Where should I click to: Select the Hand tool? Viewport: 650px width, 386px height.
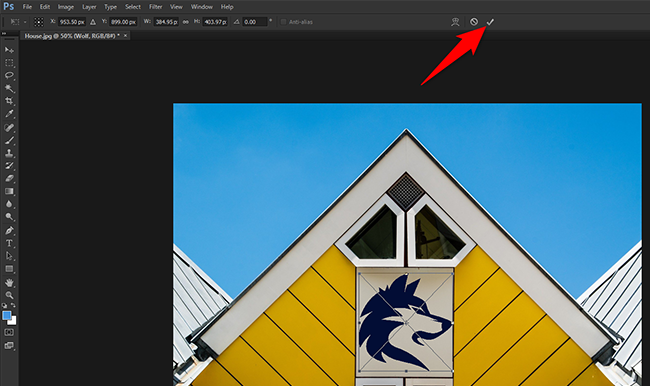coord(9,283)
